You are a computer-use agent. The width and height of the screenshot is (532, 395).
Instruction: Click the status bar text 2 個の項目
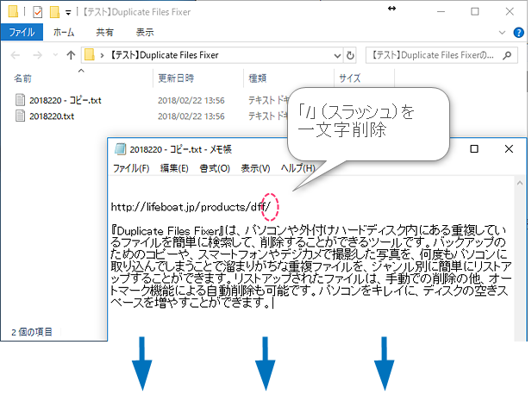[x=32, y=332]
